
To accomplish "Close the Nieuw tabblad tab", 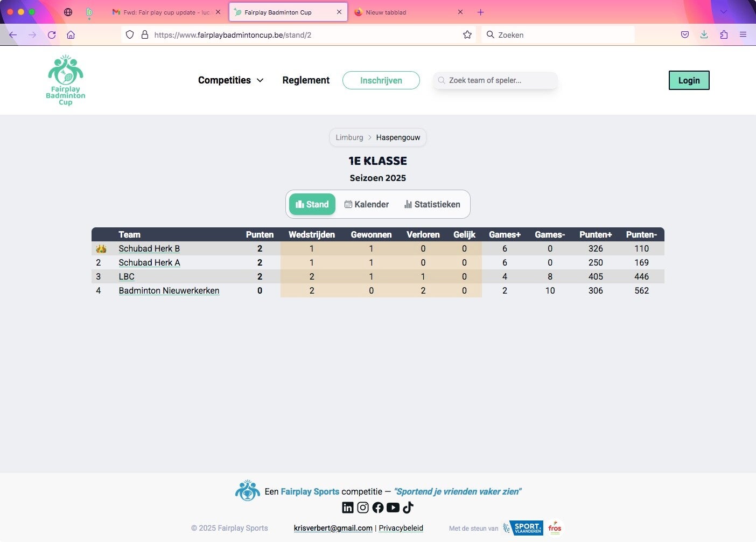I will pyautogui.click(x=460, y=12).
